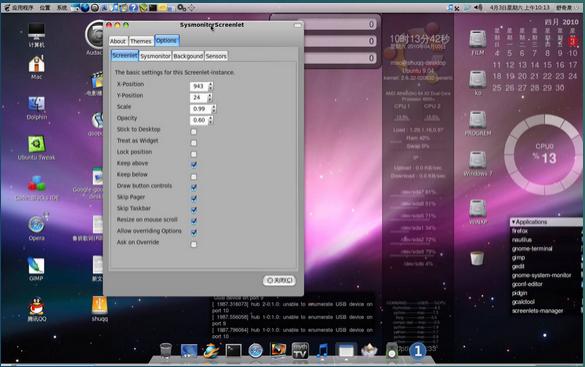Open the Sysmonitor sub-tab
The width and height of the screenshot is (585, 367).
(x=155, y=56)
